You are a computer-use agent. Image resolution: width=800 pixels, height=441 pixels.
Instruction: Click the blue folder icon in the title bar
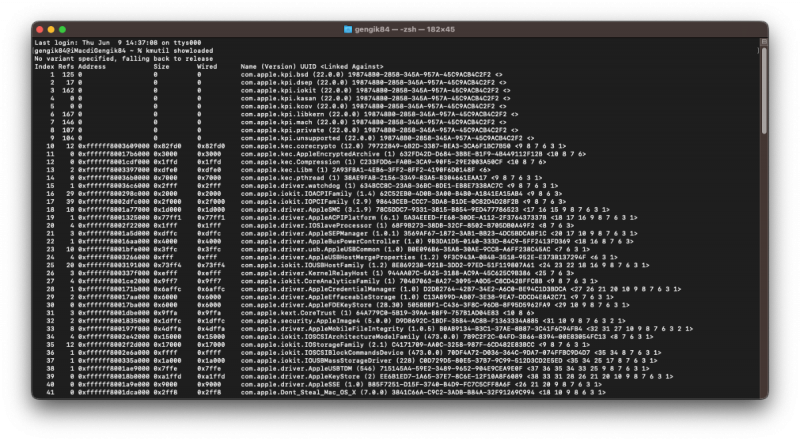click(348, 29)
